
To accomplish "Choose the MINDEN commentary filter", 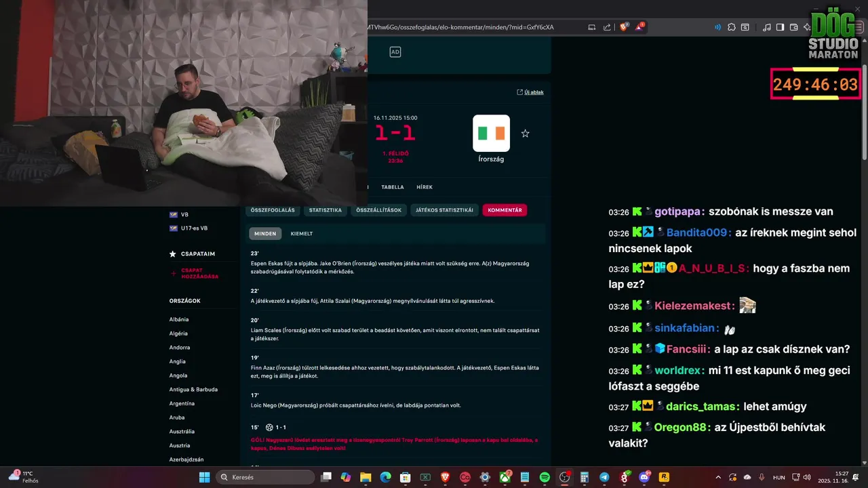I will coord(265,233).
